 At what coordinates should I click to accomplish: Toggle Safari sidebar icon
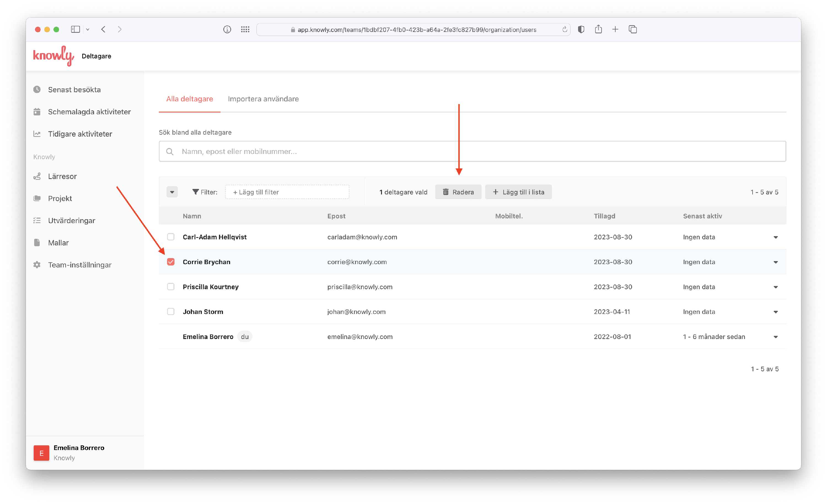coord(75,29)
